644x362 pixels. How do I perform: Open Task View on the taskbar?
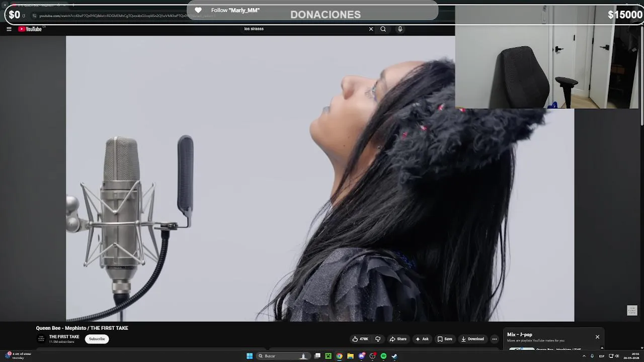317,356
